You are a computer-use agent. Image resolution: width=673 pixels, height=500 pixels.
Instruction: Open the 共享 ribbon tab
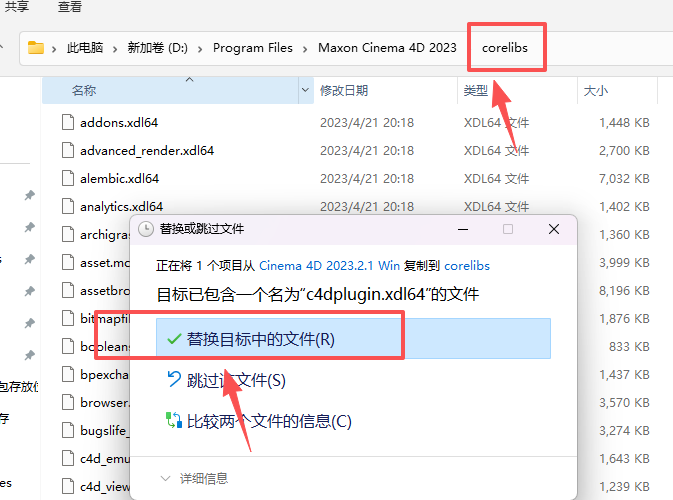pos(16,6)
